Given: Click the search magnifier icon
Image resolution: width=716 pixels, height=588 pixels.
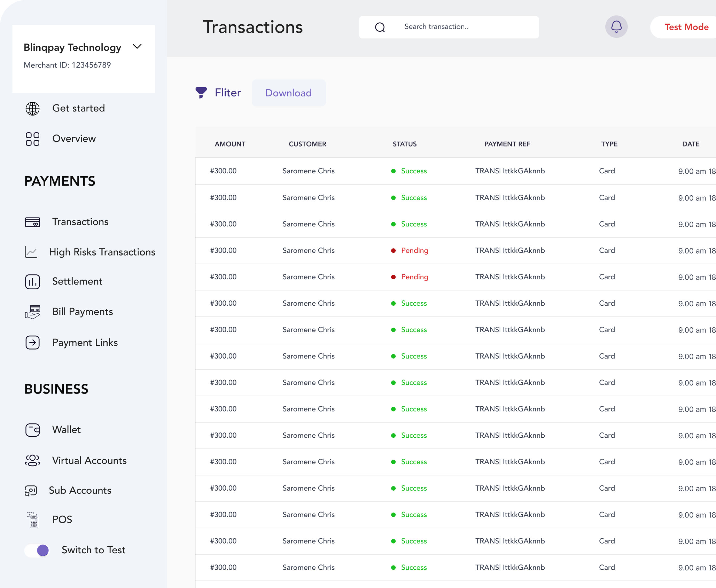Looking at the screenshot, I should point(380,27).
